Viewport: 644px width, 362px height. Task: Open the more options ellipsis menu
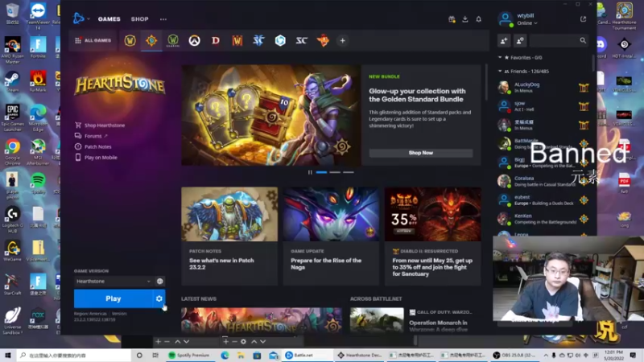163,19
